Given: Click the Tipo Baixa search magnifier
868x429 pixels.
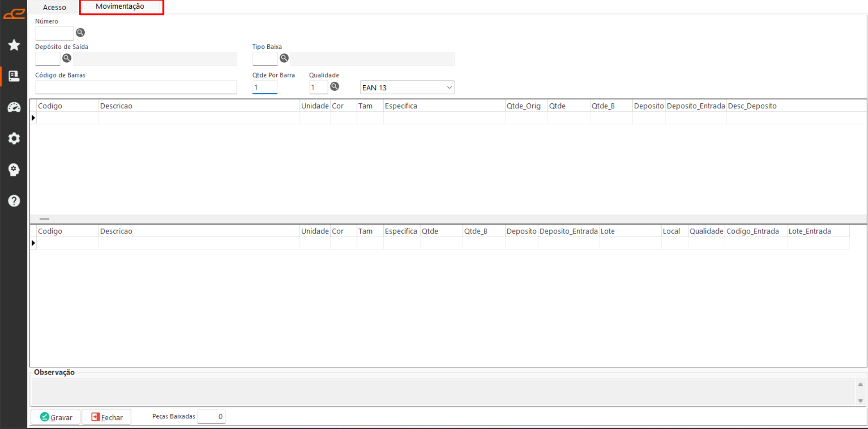Looking at the screenshot, I should 284,58.
